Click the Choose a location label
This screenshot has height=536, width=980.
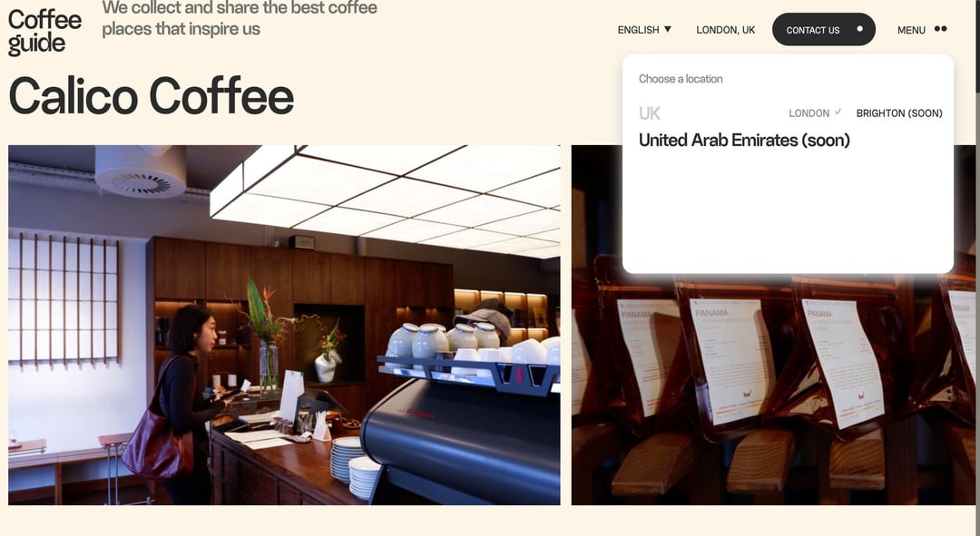pyautogui.click(x=681, y=79)
